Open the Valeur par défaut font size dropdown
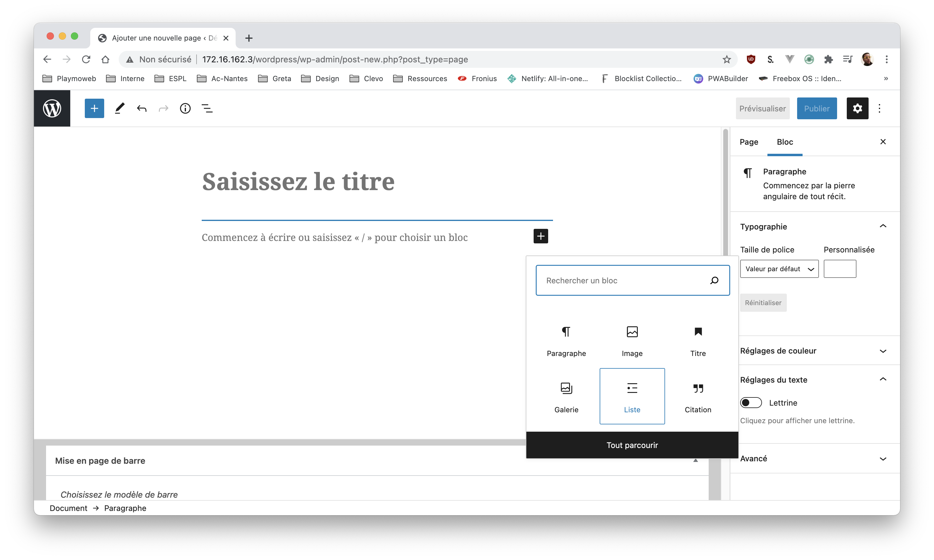Image resolution: width=934 pixels, height=560 pixels. tap(779, 269)
